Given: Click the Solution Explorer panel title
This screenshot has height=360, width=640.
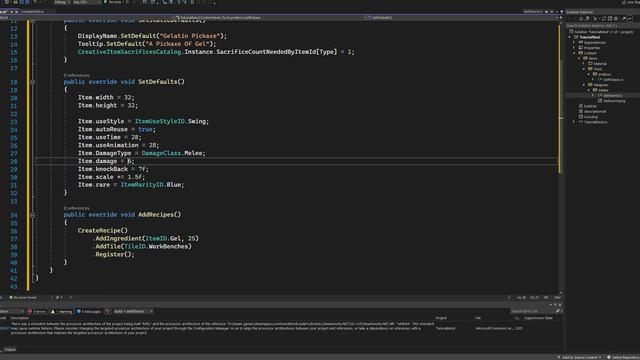Looking at the screenshot, I should point(580,12).
